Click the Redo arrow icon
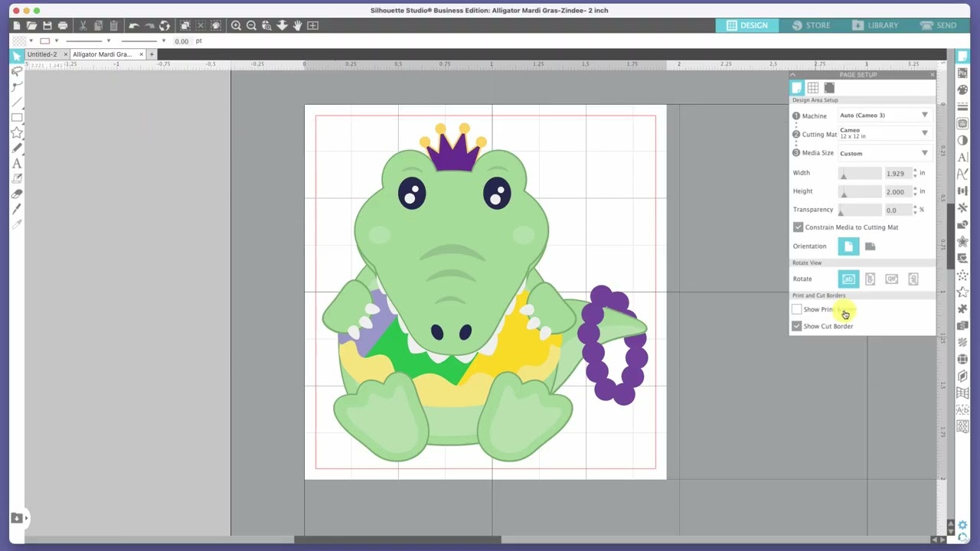The width and height of the screenshot is (980, 551). pos(149,25)
